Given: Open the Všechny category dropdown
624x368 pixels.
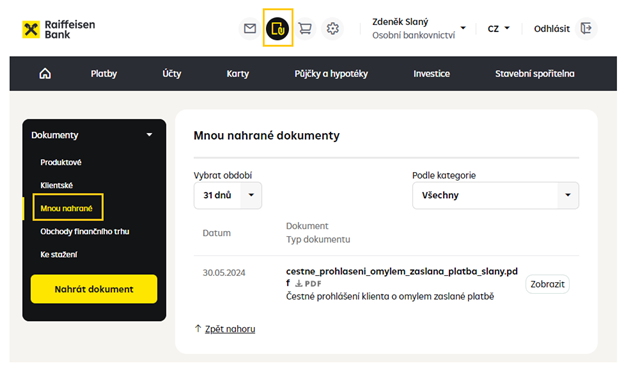Looking at the screenshot, I should 495,195.
